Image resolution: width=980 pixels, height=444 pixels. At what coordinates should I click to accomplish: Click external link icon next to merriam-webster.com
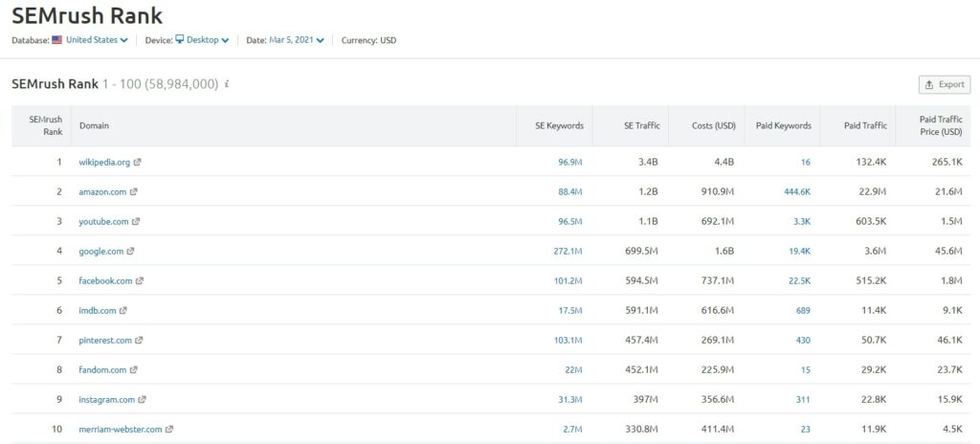(169, 429)
